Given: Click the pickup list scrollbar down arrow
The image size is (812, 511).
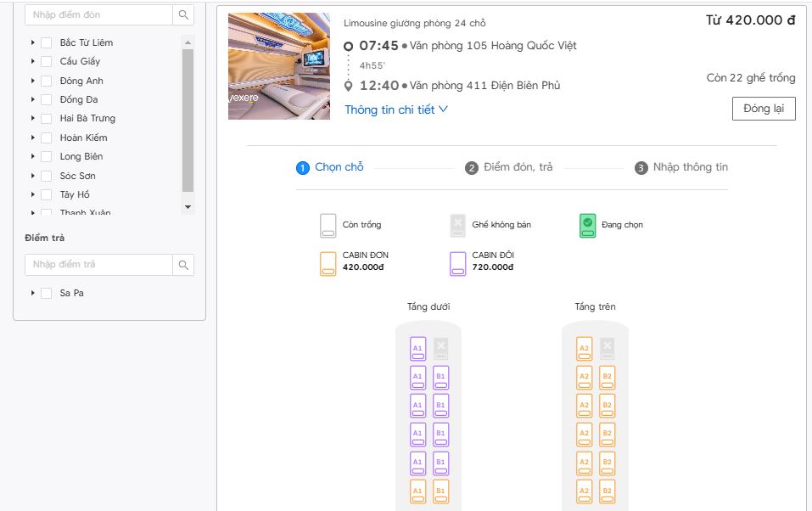Looking at the screenshot, I should [x=188, y=207].
